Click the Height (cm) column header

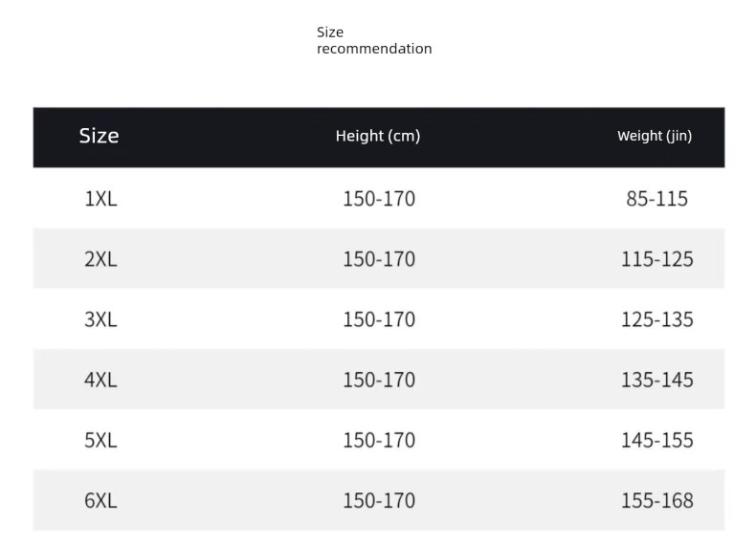[x=378, y=136]
